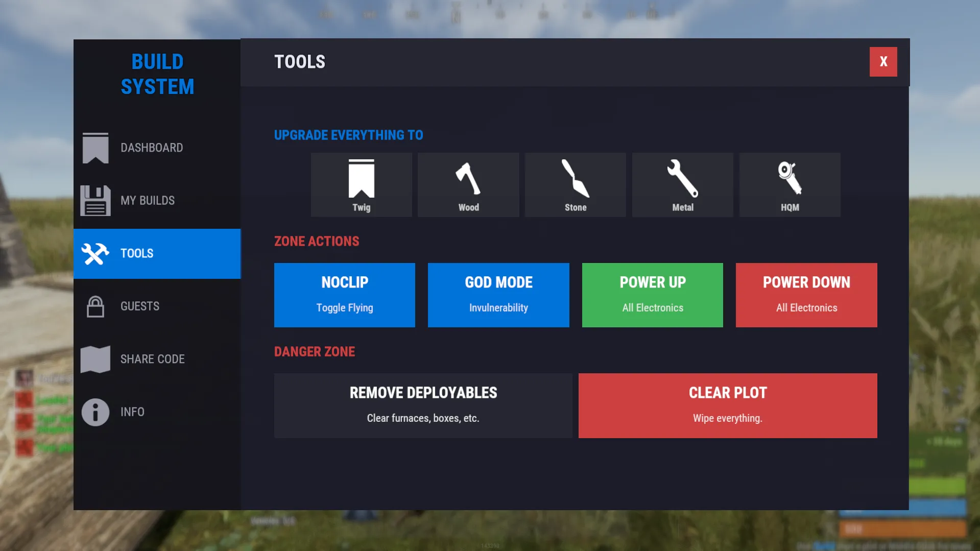Upgrade everything to Stone
980x551 pixels.
(576, 185)
